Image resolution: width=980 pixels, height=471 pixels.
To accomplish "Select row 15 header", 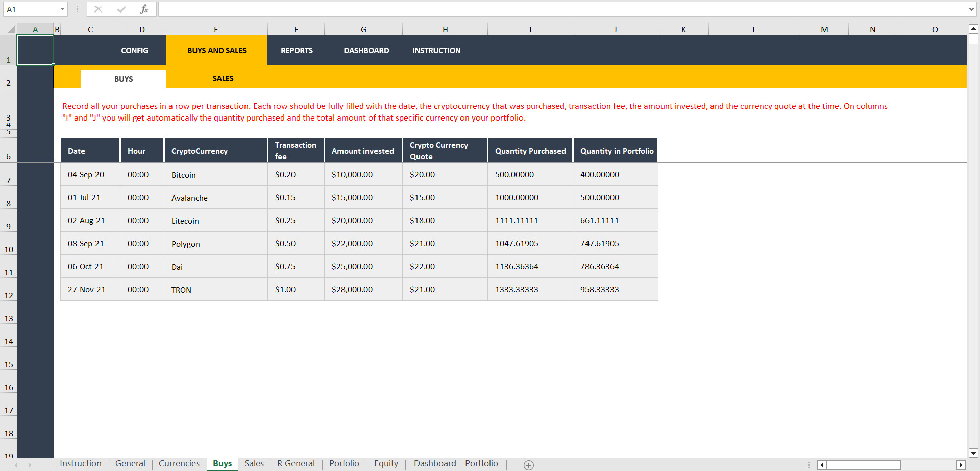I will pos(9,359).
